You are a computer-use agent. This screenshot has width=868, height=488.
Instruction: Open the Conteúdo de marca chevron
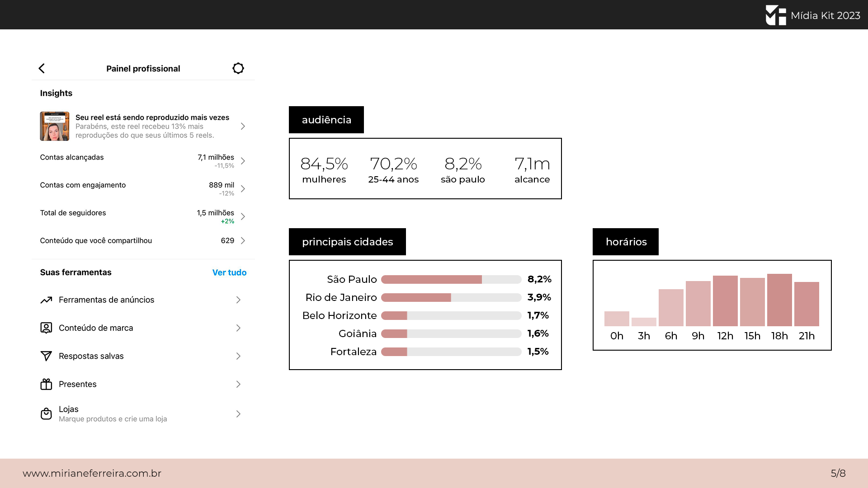pyautogui.click(x=238, y=328)
